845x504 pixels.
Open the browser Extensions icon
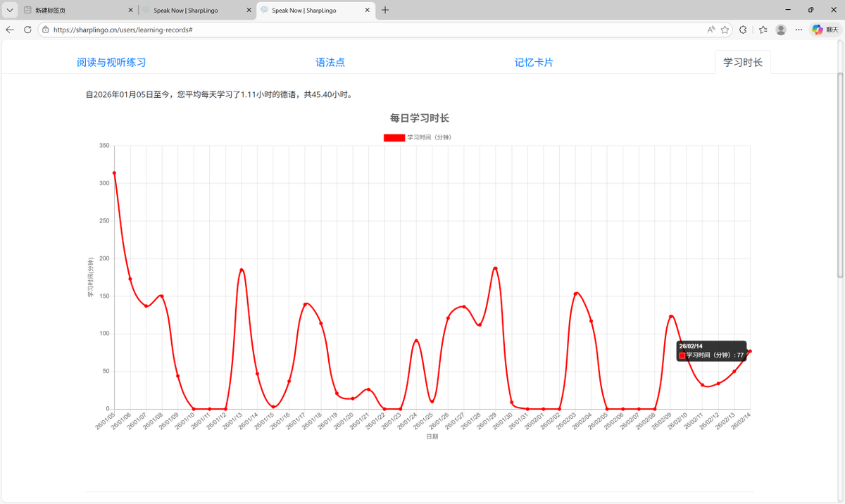tap(743, 30)
